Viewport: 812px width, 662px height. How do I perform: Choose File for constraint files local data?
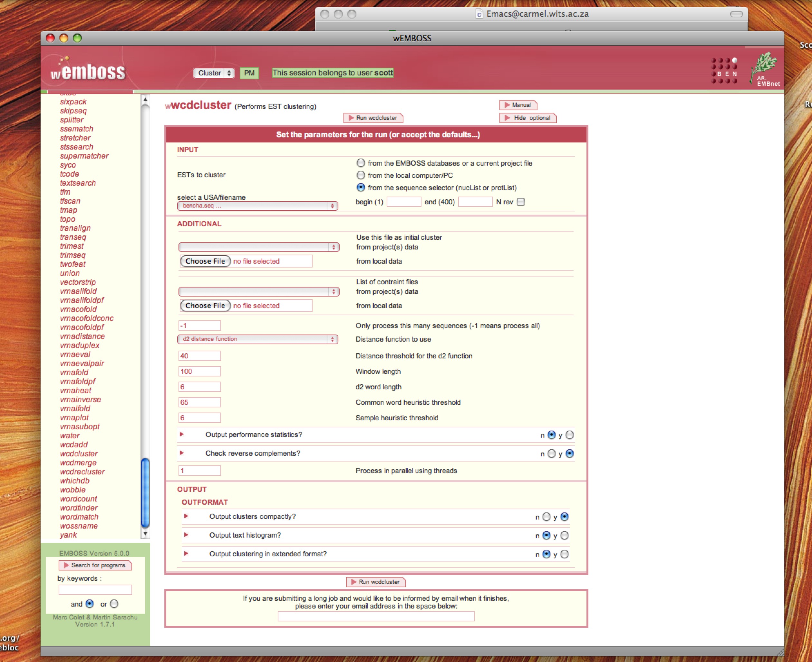pos(206,306)
